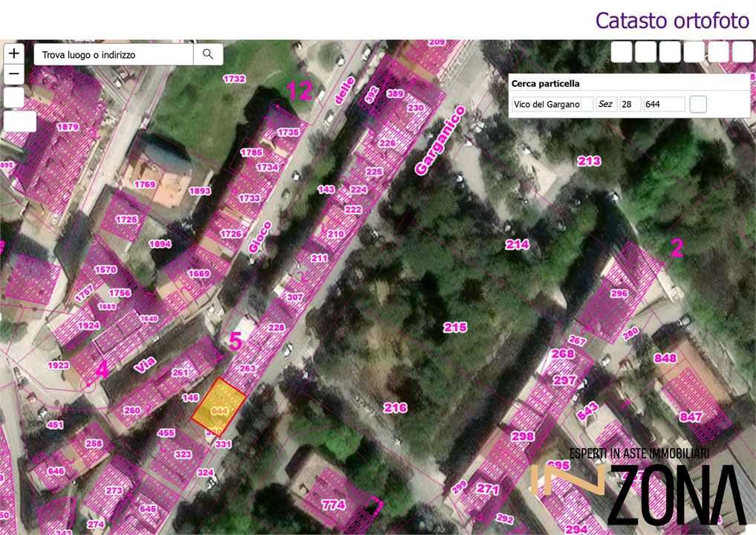The height and width of the screenshot is (535, 756).
Task: Click parcel label 213 on the map
Action: point(589,161)
